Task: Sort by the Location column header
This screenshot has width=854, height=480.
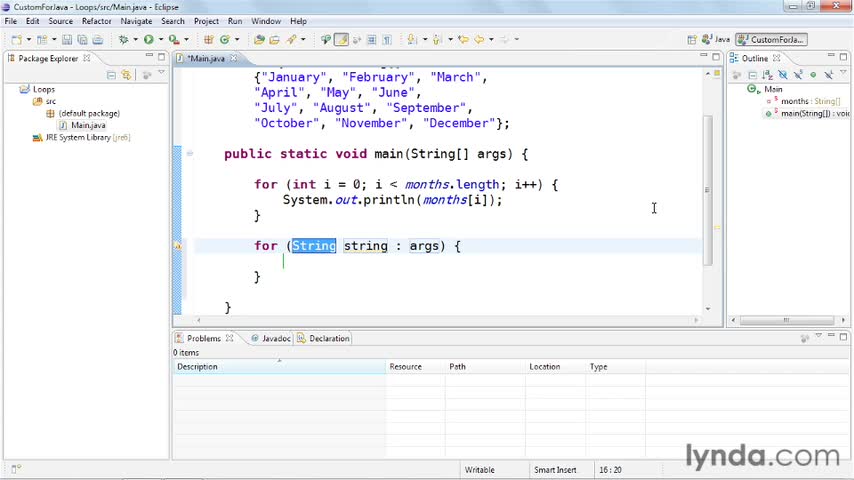Action: click(x=555, y=367)
